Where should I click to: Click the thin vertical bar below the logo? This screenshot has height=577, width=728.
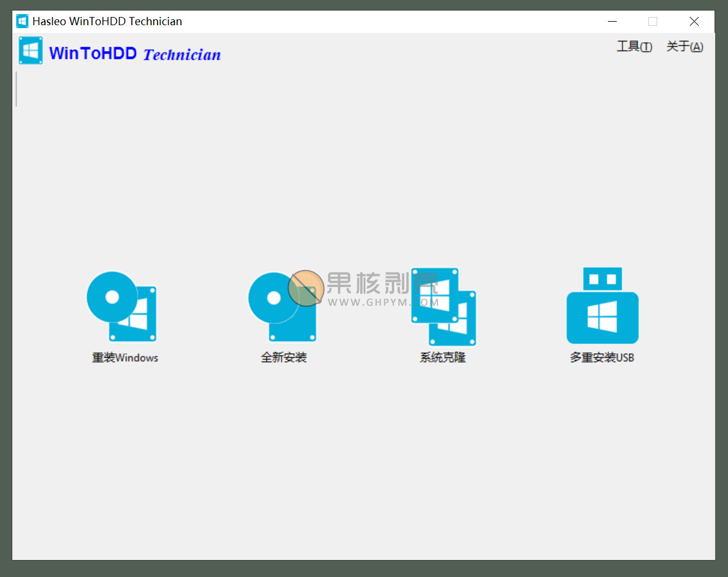(x=16, y=89)
